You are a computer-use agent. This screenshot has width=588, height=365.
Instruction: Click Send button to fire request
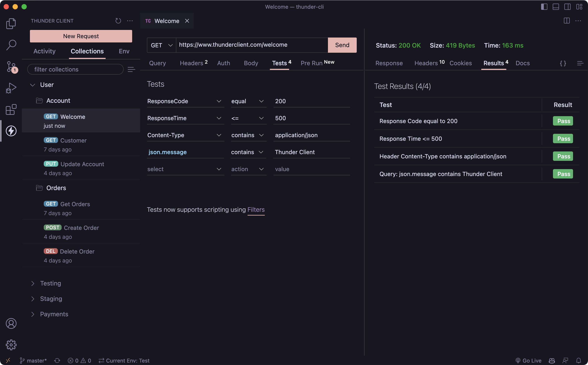(x=342, y=45)
